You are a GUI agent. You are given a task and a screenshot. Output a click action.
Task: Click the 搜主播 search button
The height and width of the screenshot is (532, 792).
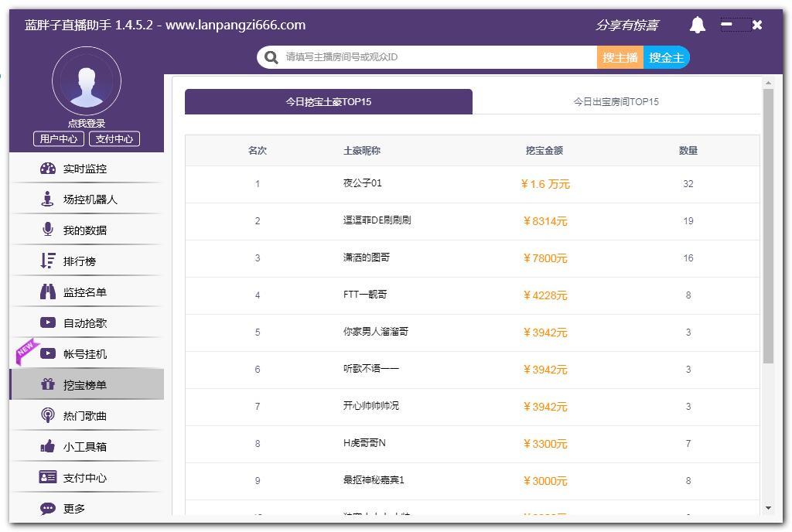tap(620, 56)
